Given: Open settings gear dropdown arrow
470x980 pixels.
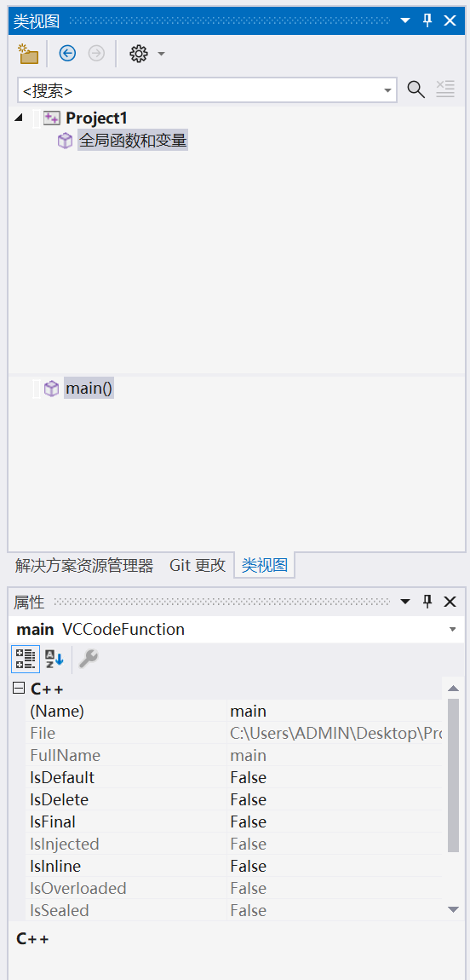Looking at the screenshot, I should [161, 54].
